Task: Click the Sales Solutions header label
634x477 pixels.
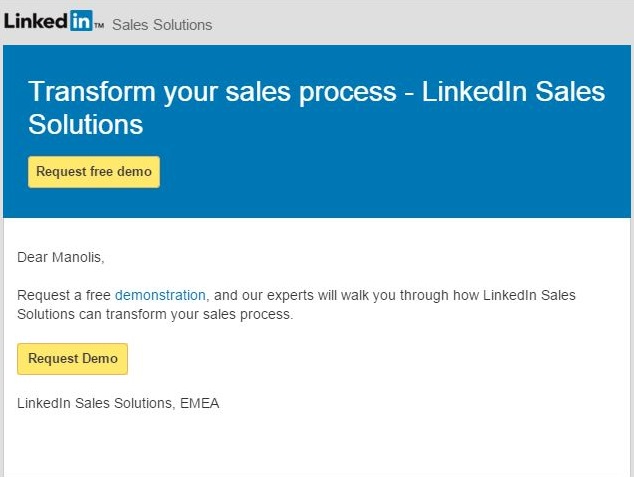Action: [162, 24]
